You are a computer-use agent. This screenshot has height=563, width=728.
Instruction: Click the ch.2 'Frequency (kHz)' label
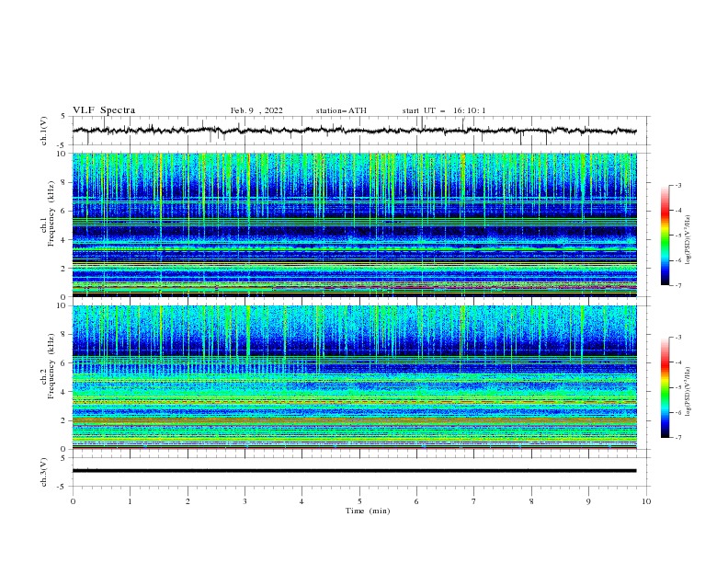[51, 366]
